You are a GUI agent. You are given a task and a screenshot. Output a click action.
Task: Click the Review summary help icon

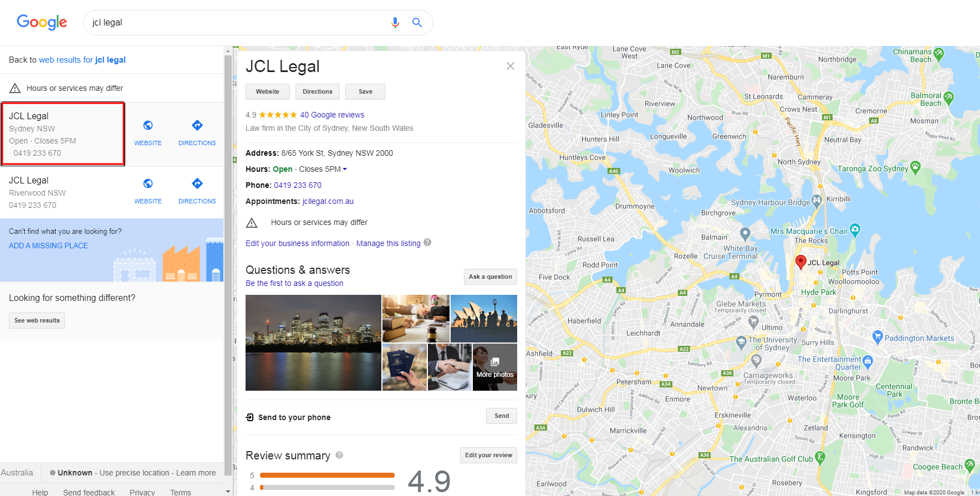[339, 455]
